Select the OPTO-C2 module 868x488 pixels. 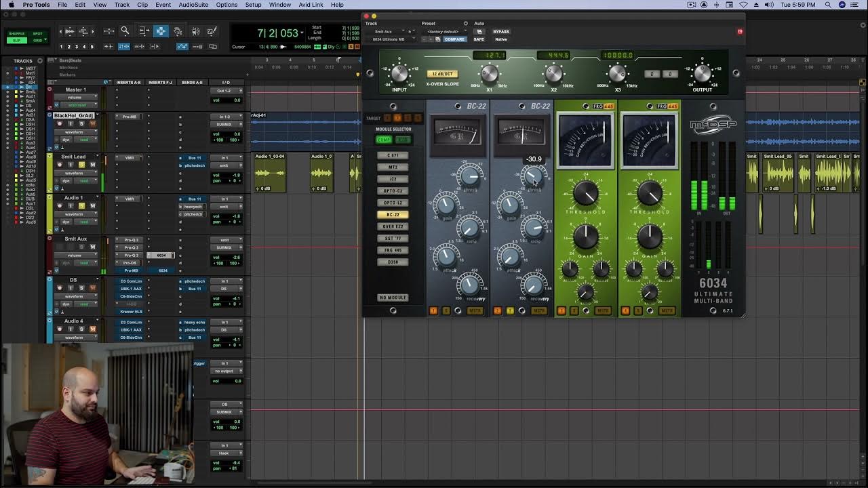[x=393, y=191]
